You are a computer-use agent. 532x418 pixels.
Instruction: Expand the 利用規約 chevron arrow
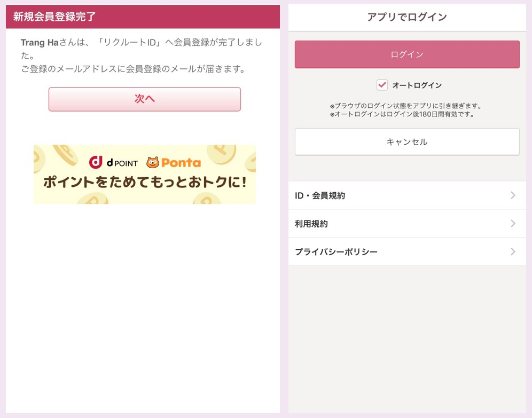click(513, 223)
